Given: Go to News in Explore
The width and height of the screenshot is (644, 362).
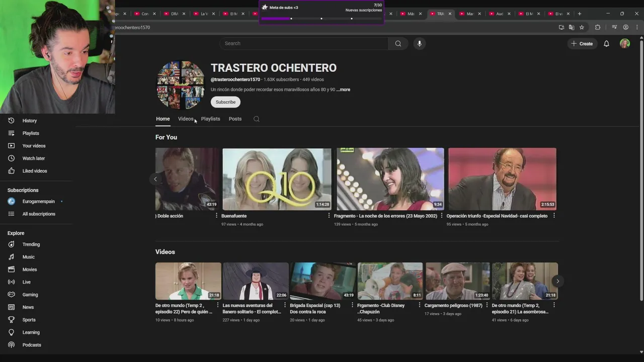Looking at the screenshot, I should tap(28, 307).
